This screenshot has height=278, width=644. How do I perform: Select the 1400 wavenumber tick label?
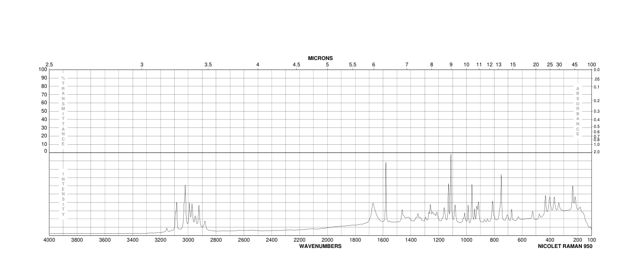coord(411,240)
